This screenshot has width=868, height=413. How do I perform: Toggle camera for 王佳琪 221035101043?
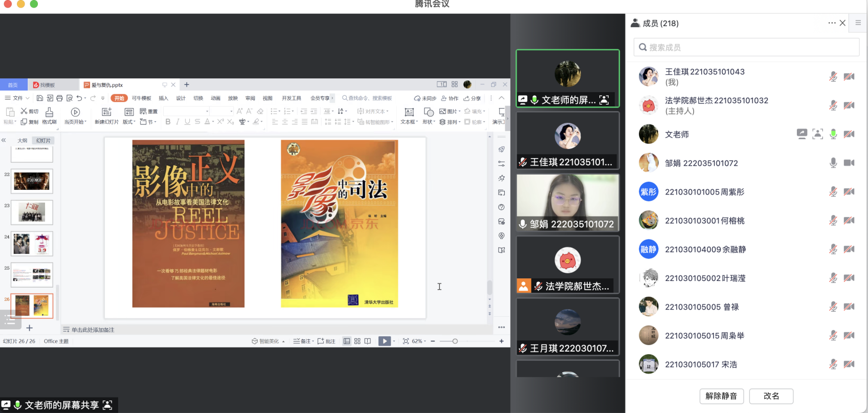click(x=849, y=77)
